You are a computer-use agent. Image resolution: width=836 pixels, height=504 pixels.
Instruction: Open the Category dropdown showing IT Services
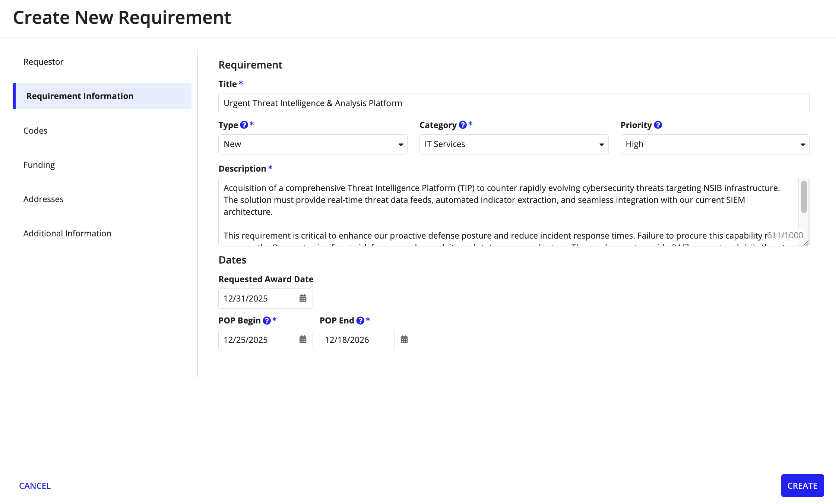[x=514, y=144]
